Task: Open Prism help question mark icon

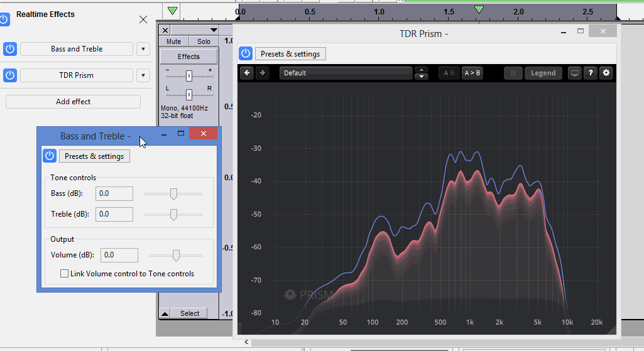Action: coord(591,73)
